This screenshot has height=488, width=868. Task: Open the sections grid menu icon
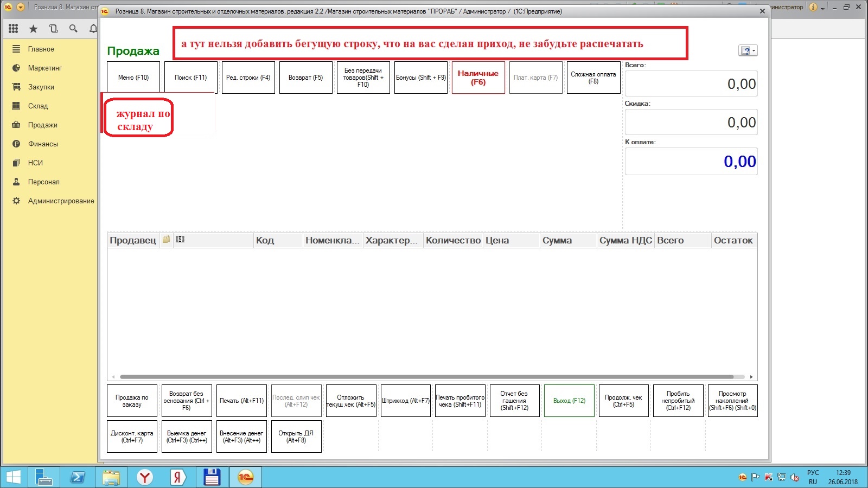click(14, 29)
